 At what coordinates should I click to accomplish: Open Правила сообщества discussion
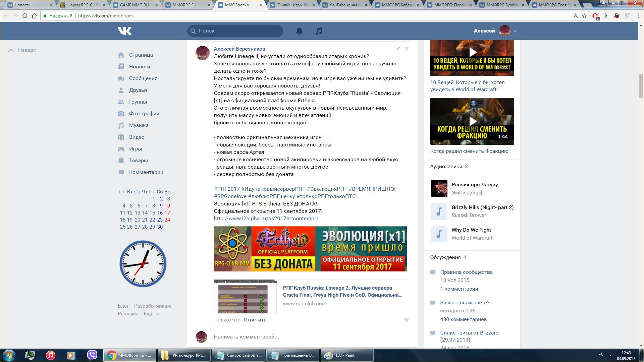[x=466, y=272]
